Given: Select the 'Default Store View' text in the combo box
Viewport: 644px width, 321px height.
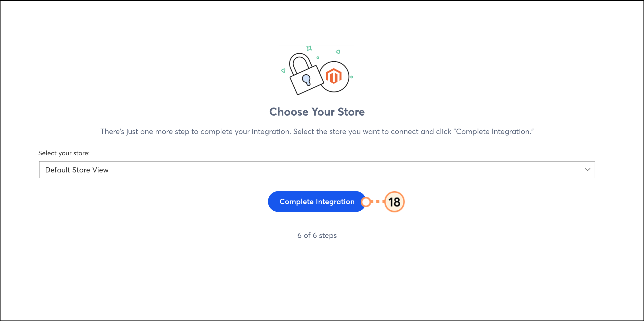Looking at the screenshot, I should pyautogui.click(x=77, y=170).
